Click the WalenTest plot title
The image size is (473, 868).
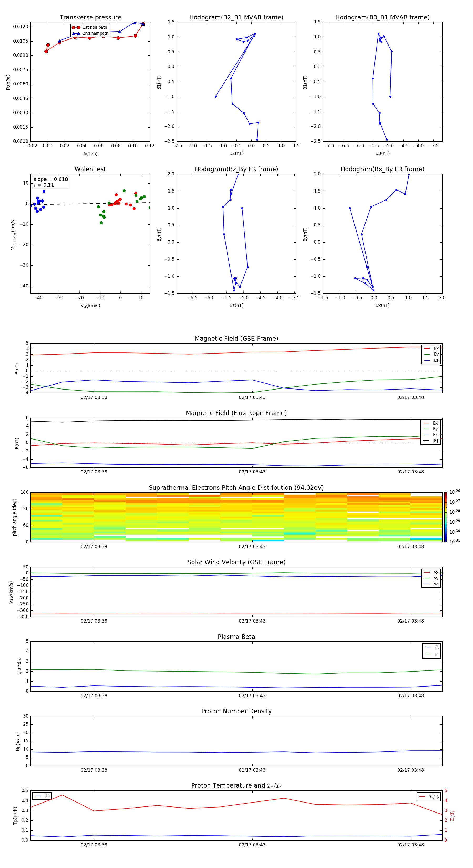[90, 169]
